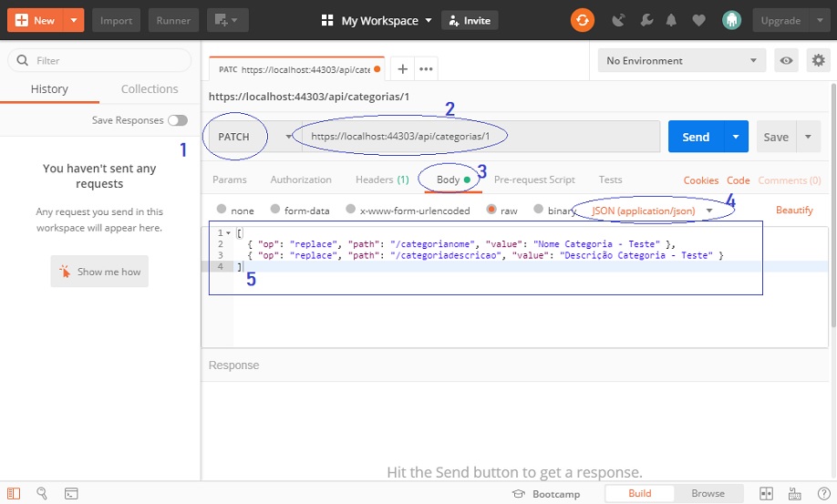Open the wrench settings icon

point(646,20)
